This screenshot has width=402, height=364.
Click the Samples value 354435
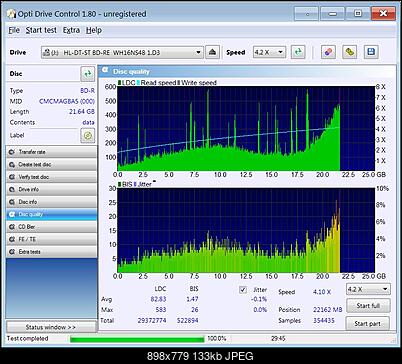pyautogui.click(x=324, y=320)
